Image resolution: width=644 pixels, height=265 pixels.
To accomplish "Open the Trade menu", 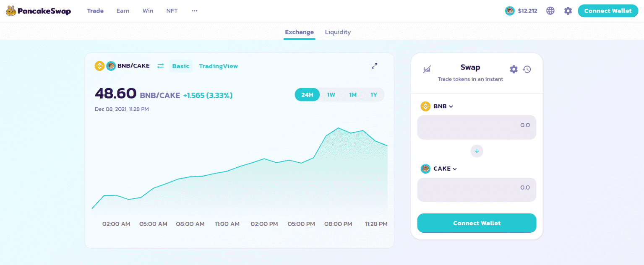I will click(x=95, y=11).
